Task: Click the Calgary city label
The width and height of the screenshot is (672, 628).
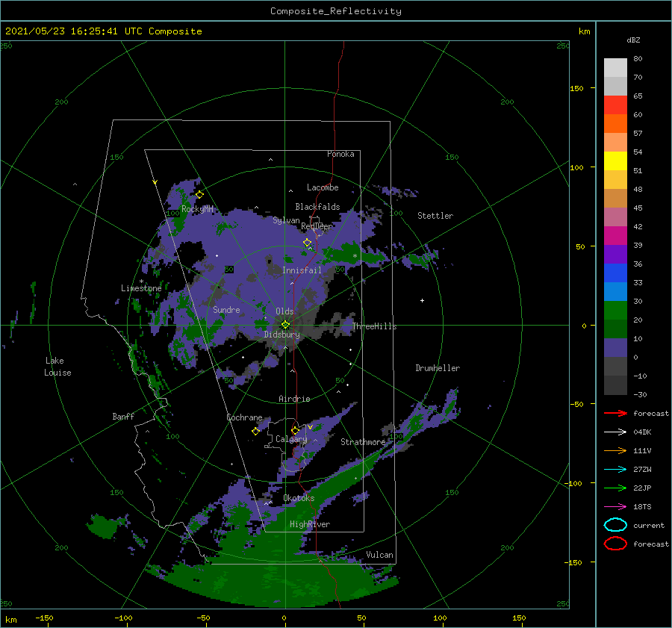Action: 291,439
